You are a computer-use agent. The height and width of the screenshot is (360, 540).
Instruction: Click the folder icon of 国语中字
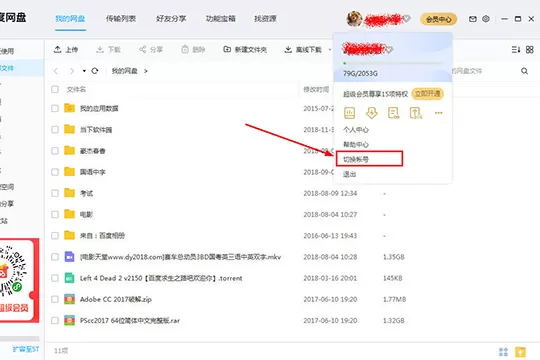point(69,172)
